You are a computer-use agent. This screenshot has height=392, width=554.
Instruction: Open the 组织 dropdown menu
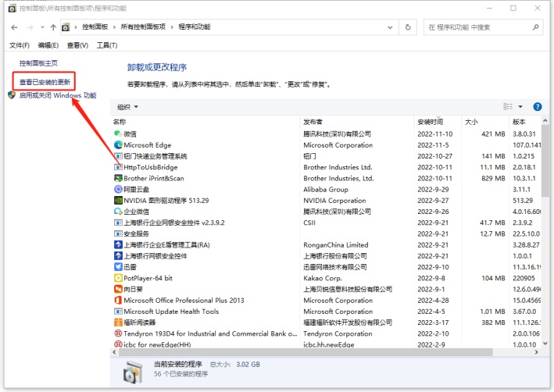tap(127, 107)
